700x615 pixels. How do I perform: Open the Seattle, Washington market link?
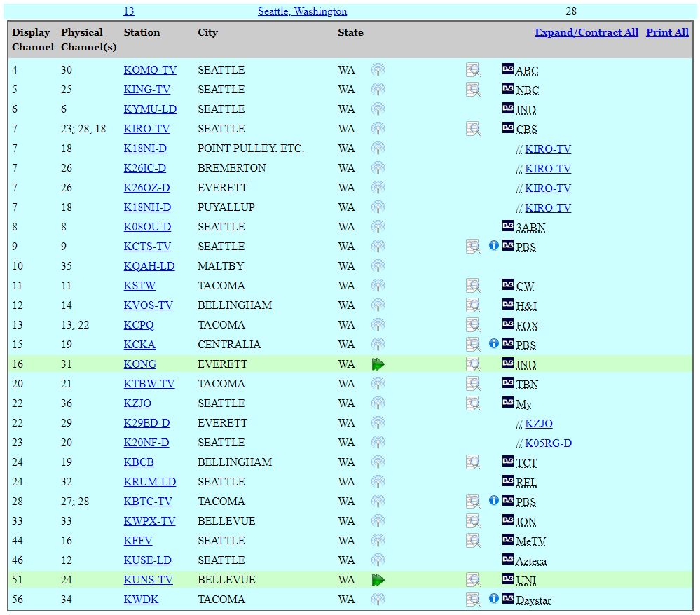pos(302,11)
